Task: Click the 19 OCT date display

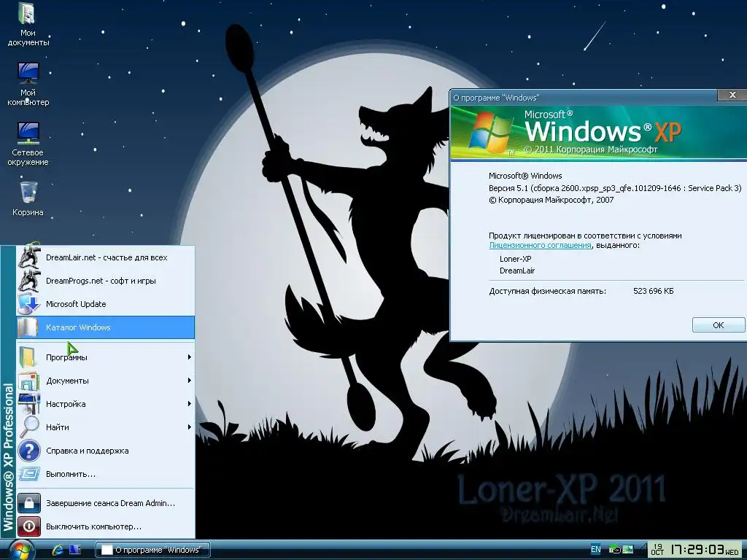Action: [x=657, y=550]
